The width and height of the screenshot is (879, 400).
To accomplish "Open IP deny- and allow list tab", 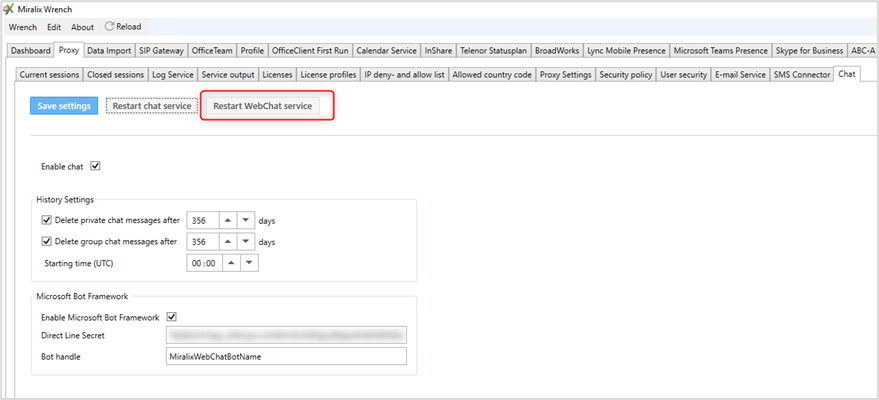I will (405, 75).
